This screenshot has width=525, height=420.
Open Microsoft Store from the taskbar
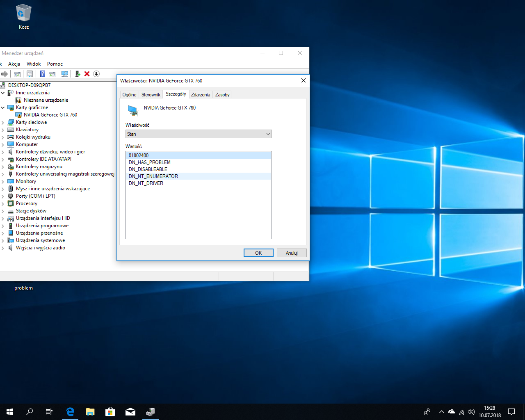(x=110, y=412)
